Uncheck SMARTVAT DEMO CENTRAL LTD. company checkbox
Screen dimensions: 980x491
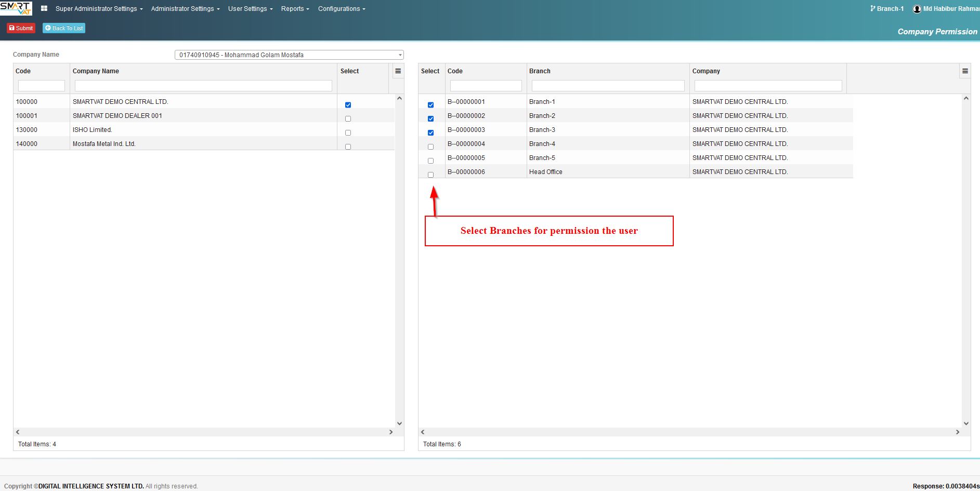[x=348, y=105]
